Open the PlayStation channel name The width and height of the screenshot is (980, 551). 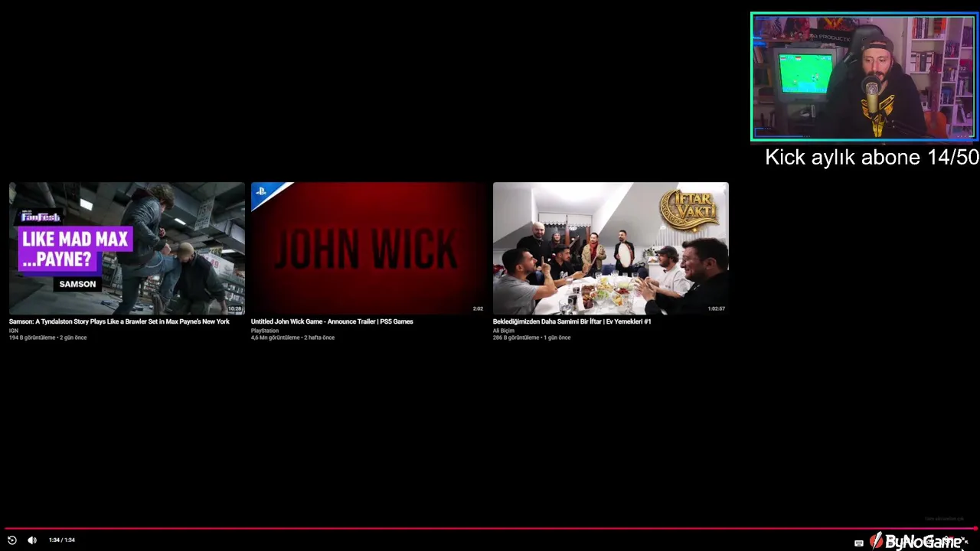[265, 331]
